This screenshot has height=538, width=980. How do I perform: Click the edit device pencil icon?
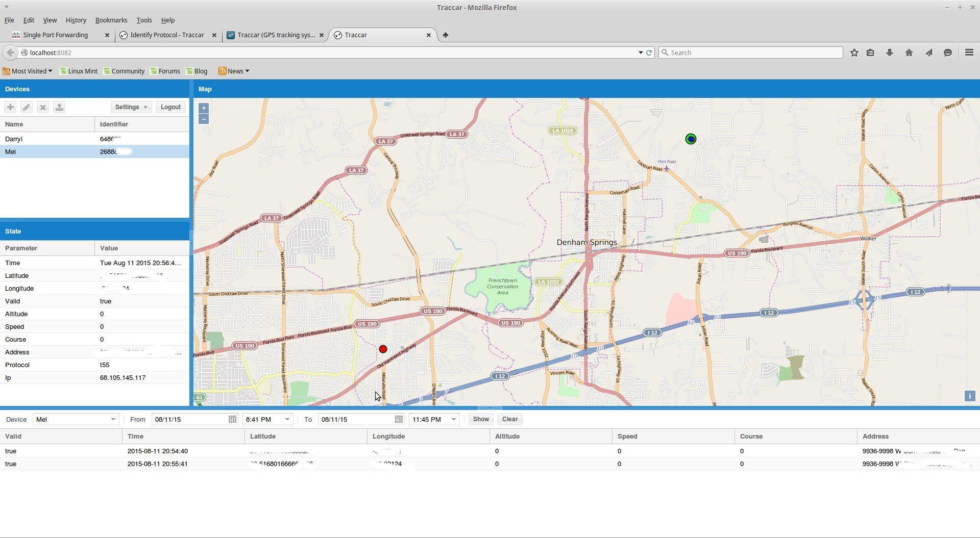coord(27,107)
